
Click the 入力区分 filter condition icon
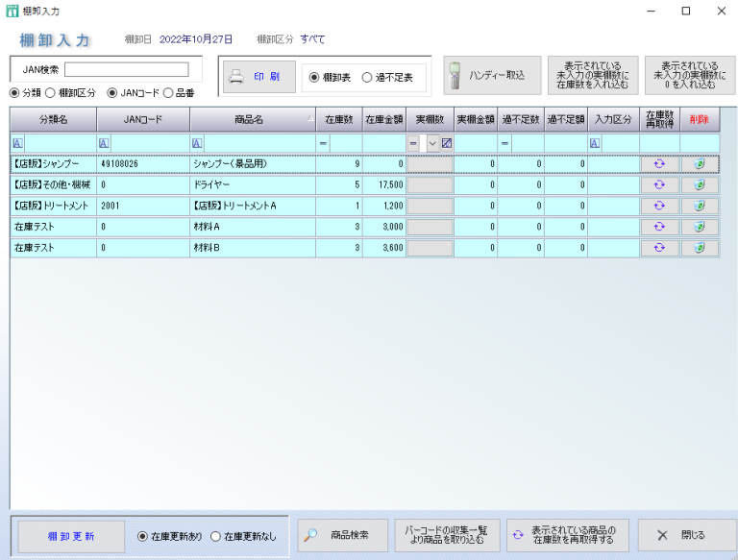point(595,143)
